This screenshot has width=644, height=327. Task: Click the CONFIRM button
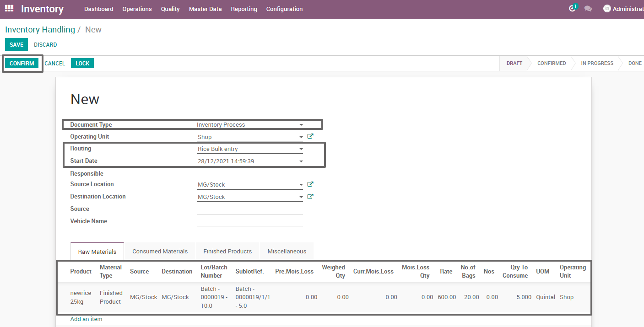(x=22, y=63)
